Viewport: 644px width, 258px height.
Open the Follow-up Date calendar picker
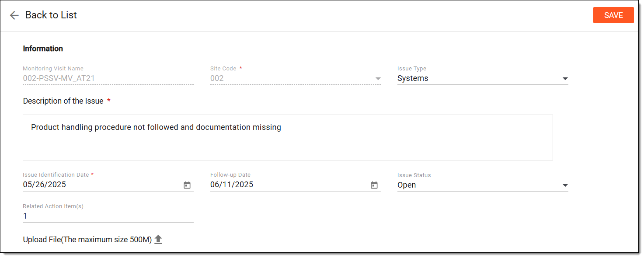pyautogui.click(x=374, y=185)
